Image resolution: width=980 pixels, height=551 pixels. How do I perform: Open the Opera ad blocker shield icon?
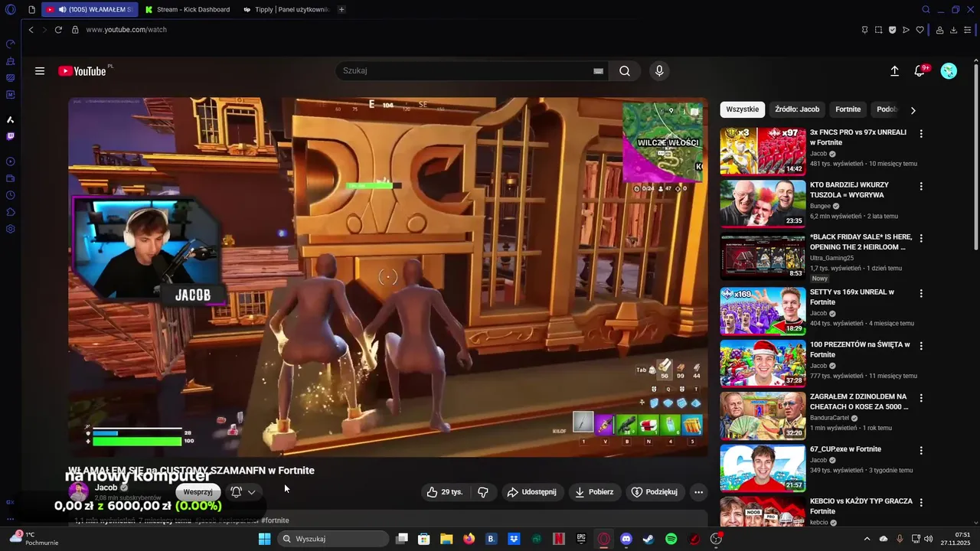point(892,30)
